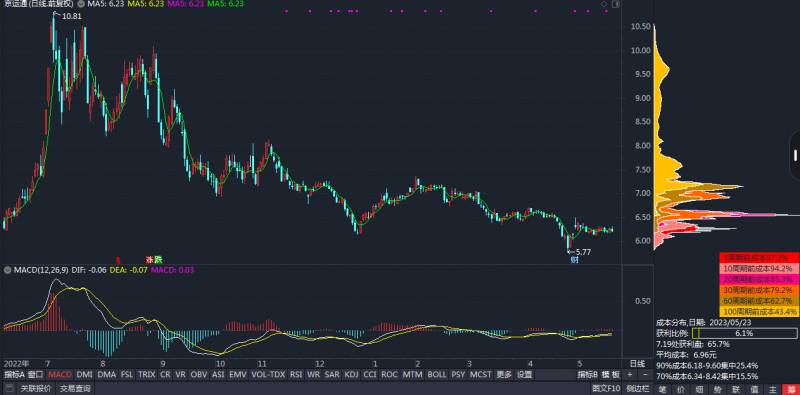
Task: Switch to OBV indicator
Action: (198, 375)
